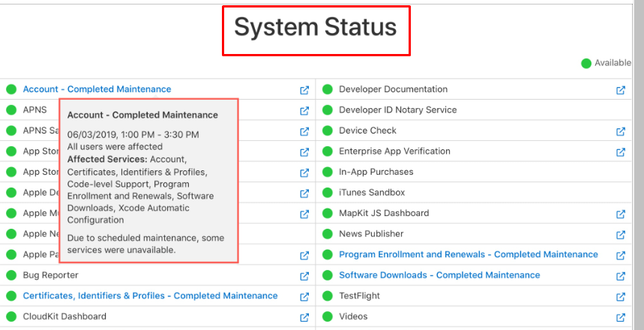Click green status dot beside Bug Reporter
644x330 pixels.
pos(11,275)
